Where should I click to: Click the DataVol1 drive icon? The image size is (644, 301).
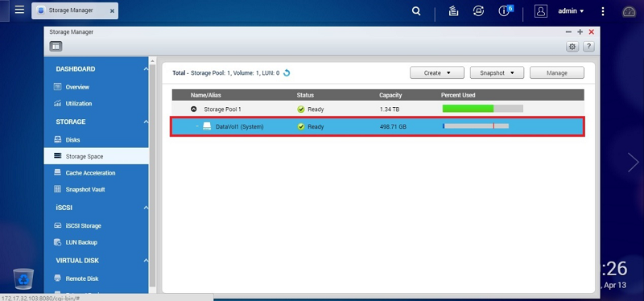[x=207, y=126]
